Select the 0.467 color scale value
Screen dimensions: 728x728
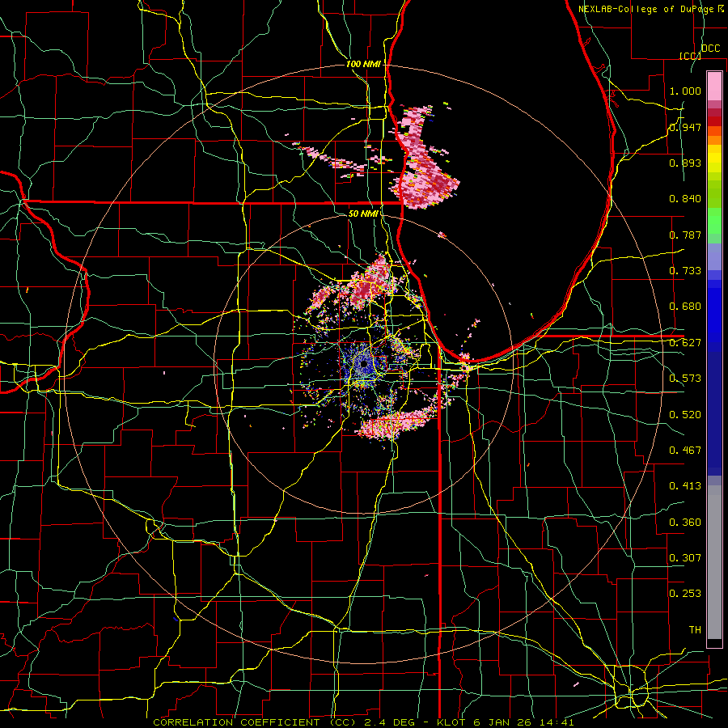685,451
